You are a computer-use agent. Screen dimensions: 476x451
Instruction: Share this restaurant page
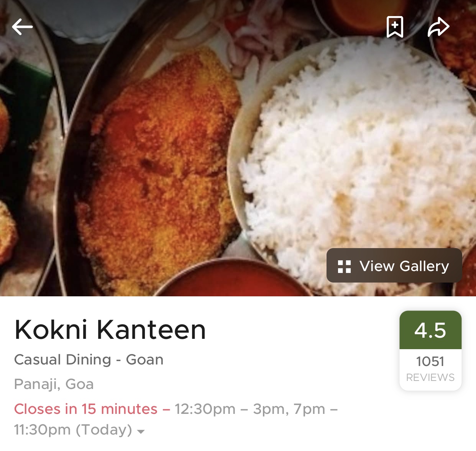(x=438, y=27)
